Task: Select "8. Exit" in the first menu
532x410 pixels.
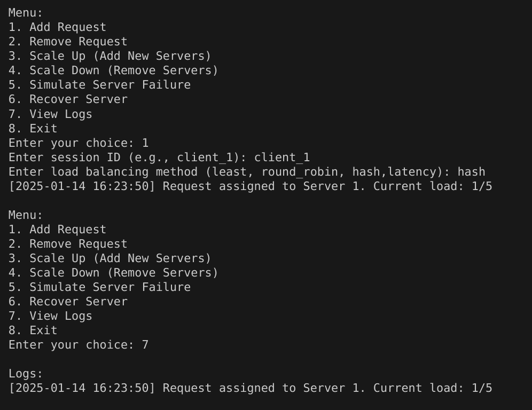Action: click(x=33, y=129)
